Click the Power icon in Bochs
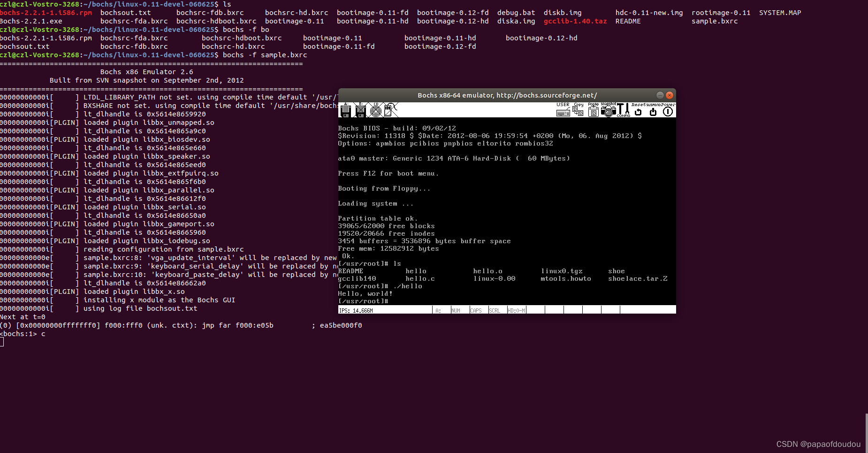The height and width of the screenshot is (453, 868). coord(668,110)
